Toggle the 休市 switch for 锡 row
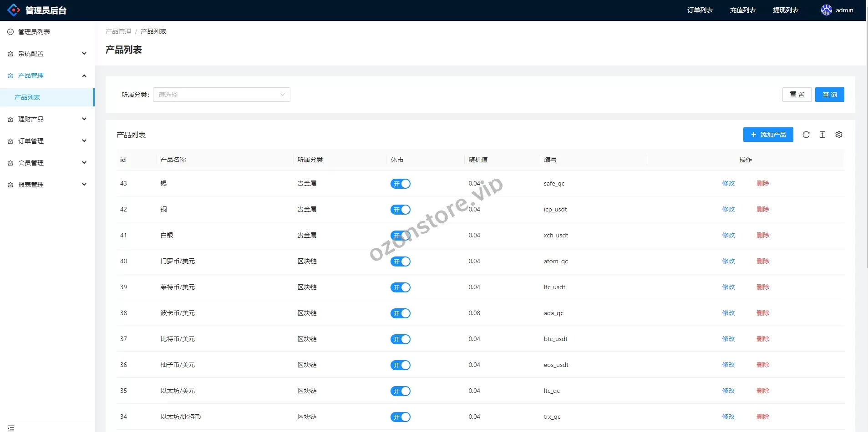 (x=400, y=184)
